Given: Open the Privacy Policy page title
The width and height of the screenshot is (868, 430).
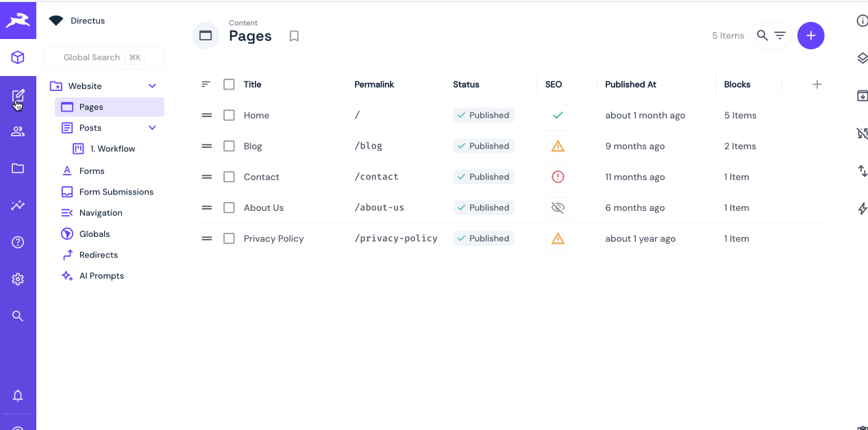Looking at the screenshot, I should [273, 238].
